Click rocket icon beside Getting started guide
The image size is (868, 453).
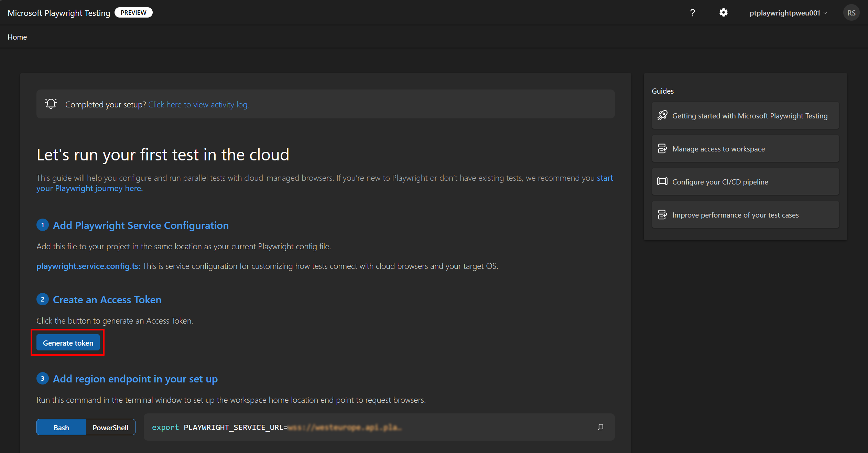click(x=662, y=115)
